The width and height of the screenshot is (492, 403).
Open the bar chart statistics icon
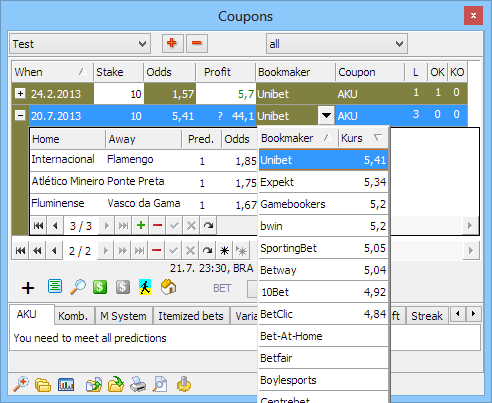[66, 385]
